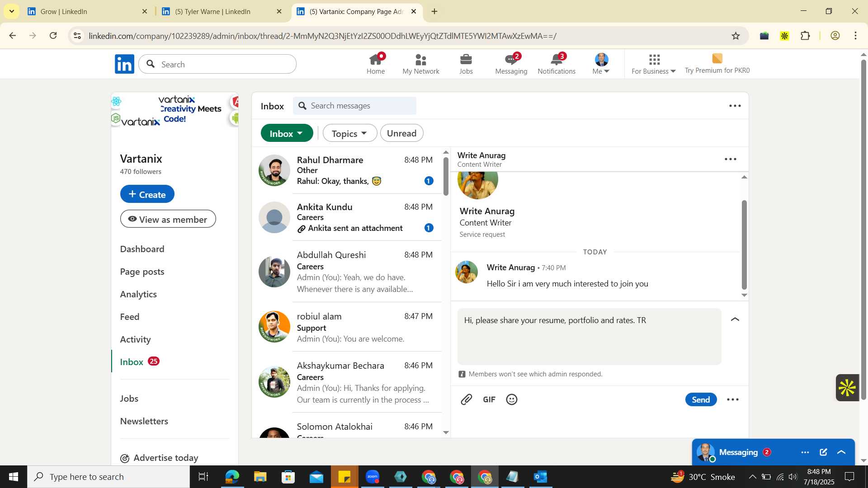Click the Create button
Viewport: 868px width, 488px height.
click(147, 194)
